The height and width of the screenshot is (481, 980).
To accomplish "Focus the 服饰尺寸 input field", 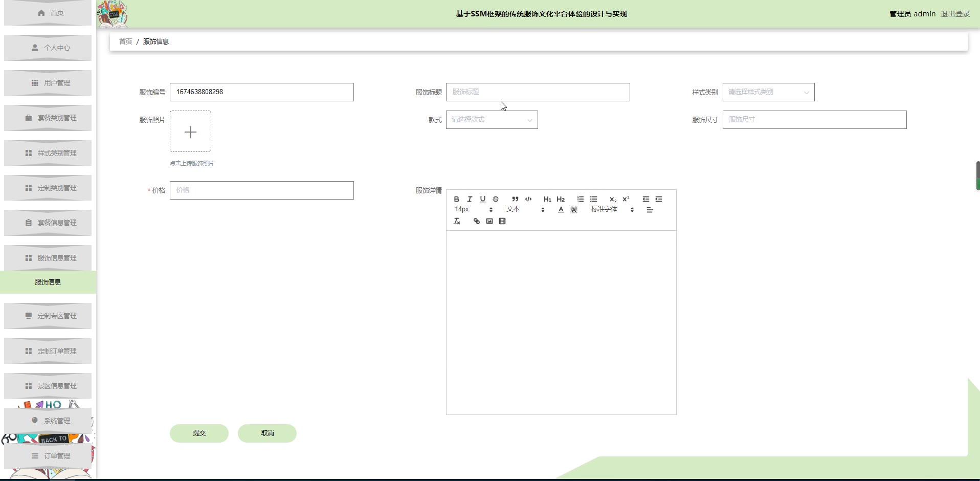I will click(x=814, y=120).
